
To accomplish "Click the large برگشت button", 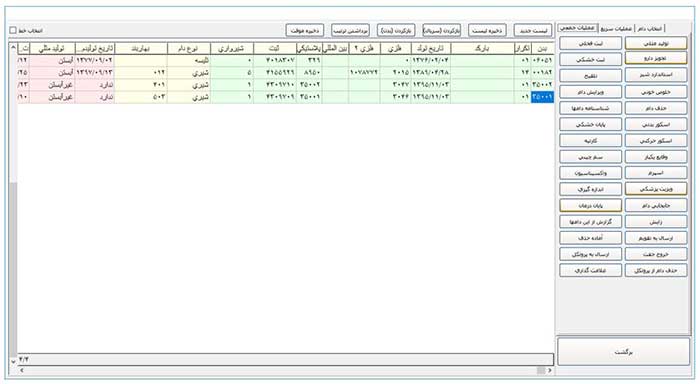I will tap(623, 352).
